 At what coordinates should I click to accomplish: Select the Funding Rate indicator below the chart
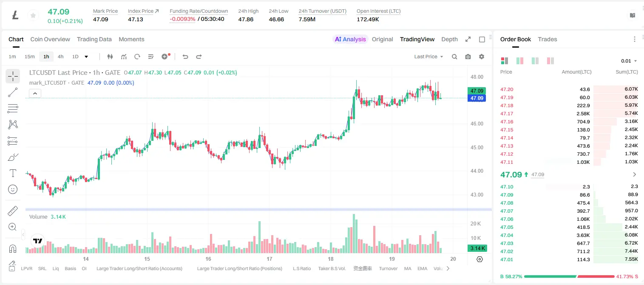(x=363, y=268)
